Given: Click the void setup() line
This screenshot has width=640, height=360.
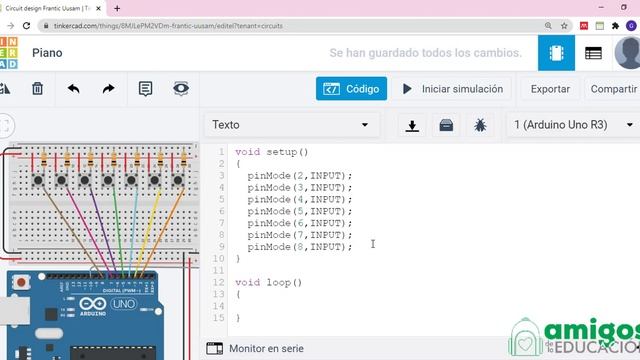Looking at the screenshot, I should coord(271,152).
